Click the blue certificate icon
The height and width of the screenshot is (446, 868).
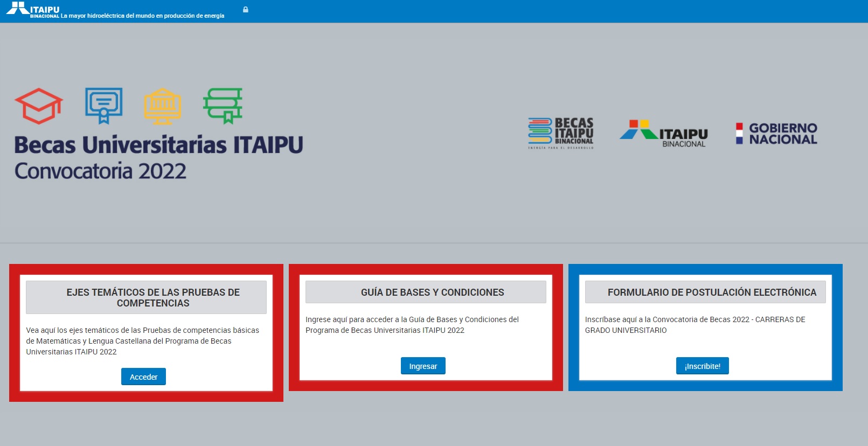pyautogui.click(x=104, y=106)
